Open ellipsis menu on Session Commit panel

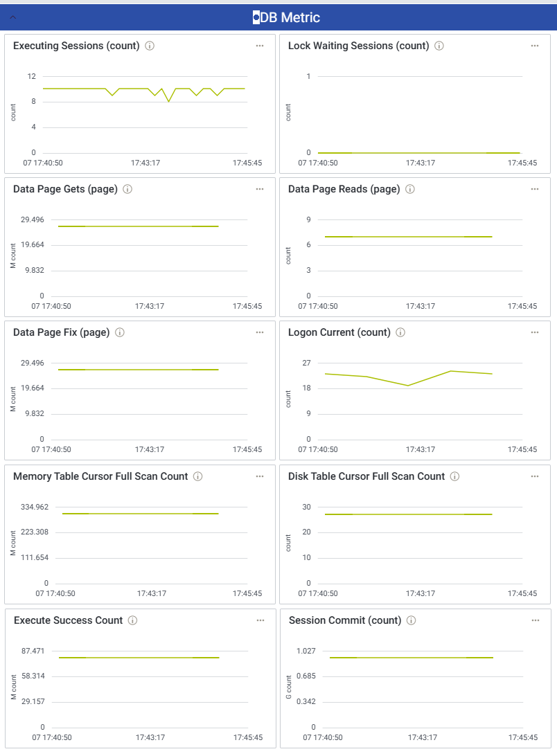pos(535,620)
